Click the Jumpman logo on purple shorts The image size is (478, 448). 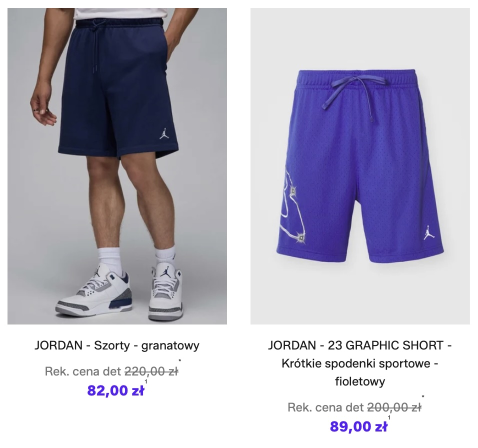pyautogui.click(x=428, y=232)
